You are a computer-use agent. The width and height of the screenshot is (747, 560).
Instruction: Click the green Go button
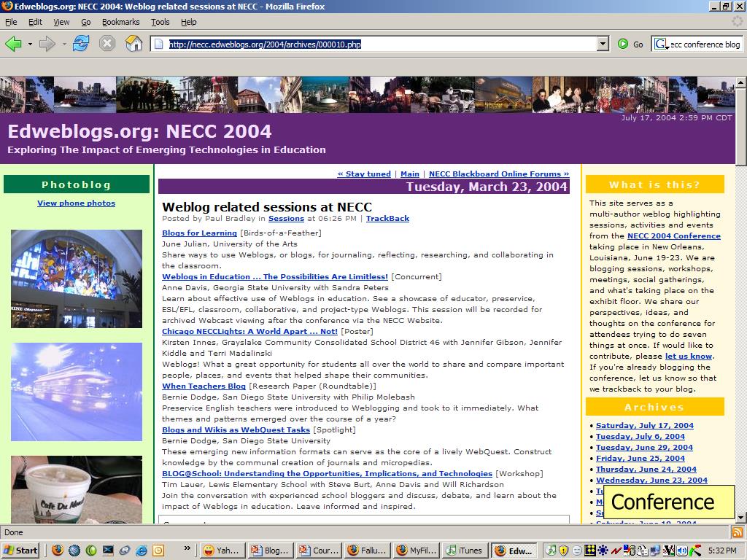click(630, 44)
